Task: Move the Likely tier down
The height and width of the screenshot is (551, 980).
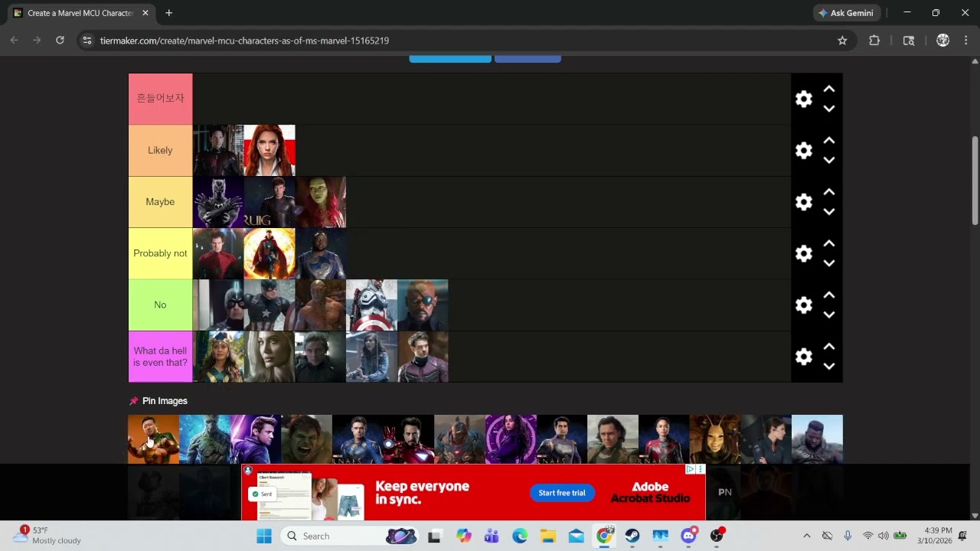Action: click(x=828, y=160)
